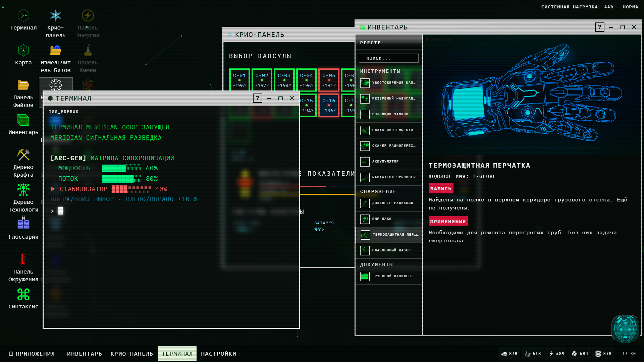Open the Синтаксис command icon

click(x=23, y=299)
